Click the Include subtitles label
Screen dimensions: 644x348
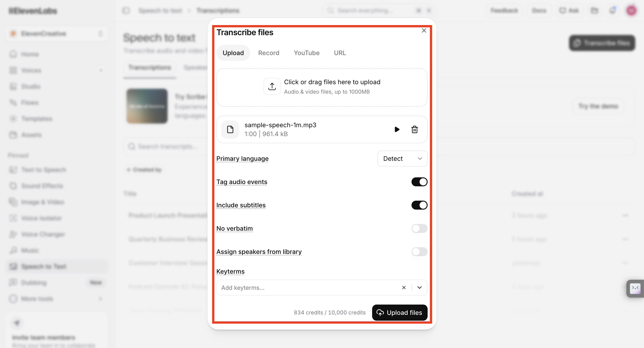[x=241, y=205]
